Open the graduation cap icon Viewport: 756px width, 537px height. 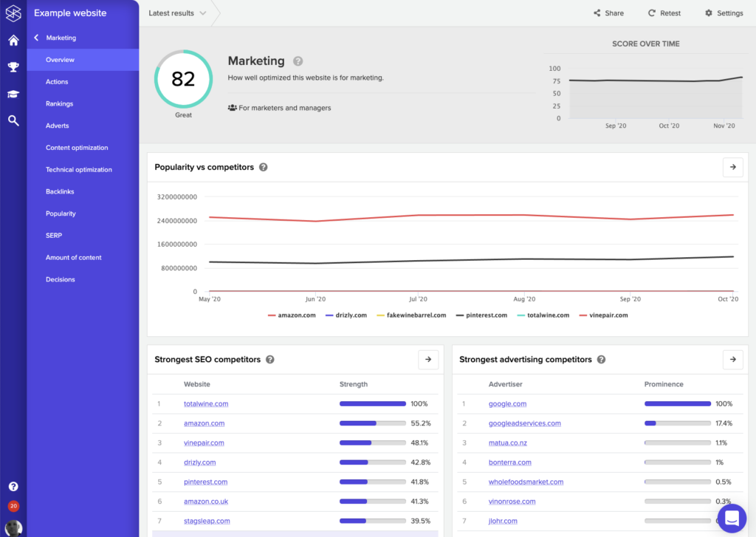[x=13, y=94]
